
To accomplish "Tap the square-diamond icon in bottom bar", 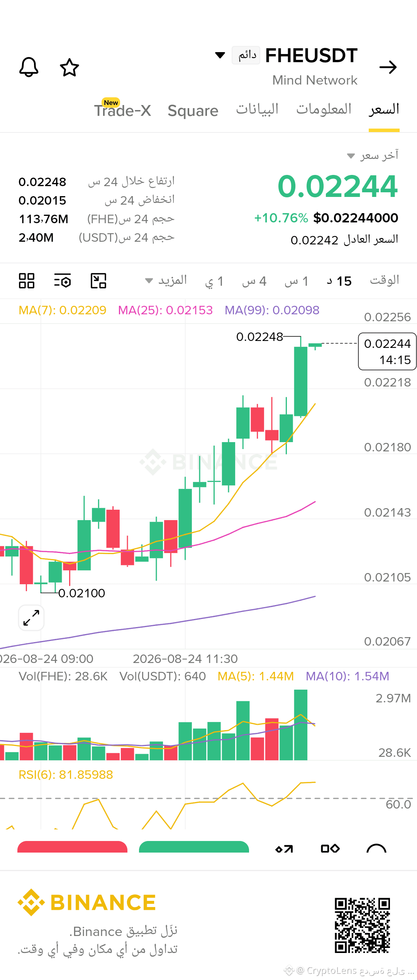I will click(x=330, y=848).
